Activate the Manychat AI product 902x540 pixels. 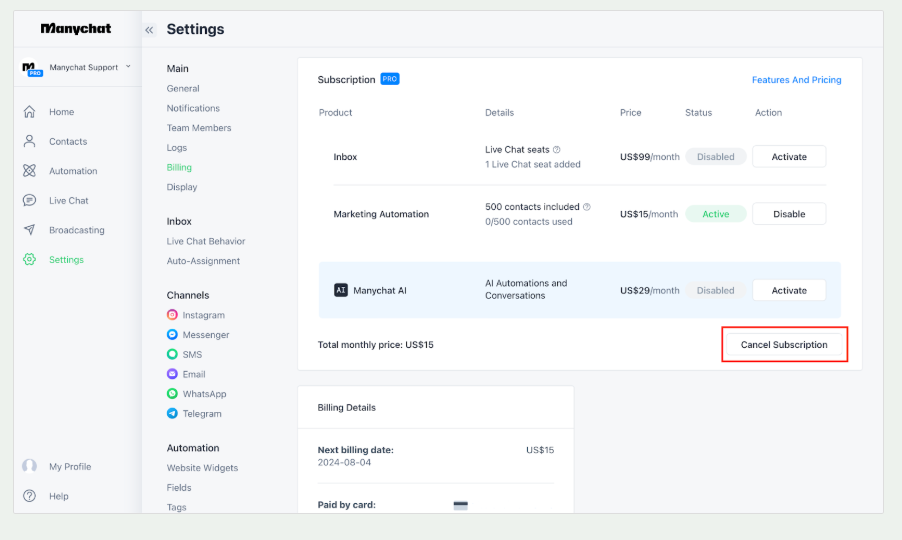(788, 290)
